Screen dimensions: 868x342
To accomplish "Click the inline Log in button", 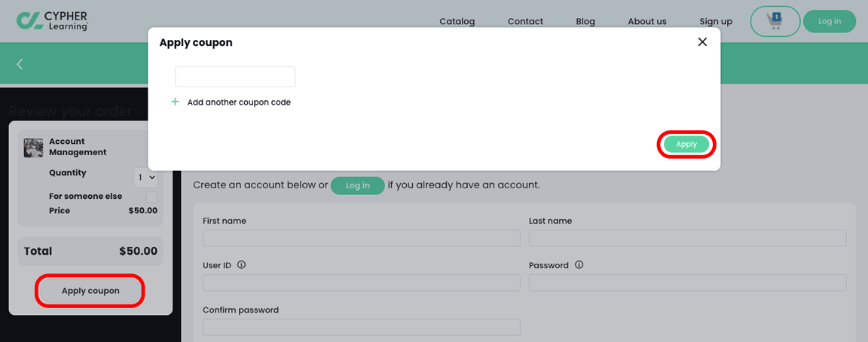I will coord(358,185).
